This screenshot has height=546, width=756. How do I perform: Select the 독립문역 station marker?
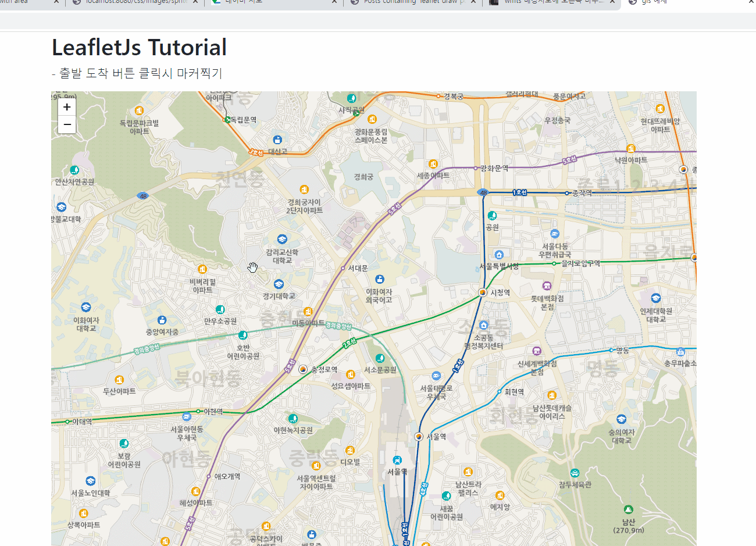point(227,120)
